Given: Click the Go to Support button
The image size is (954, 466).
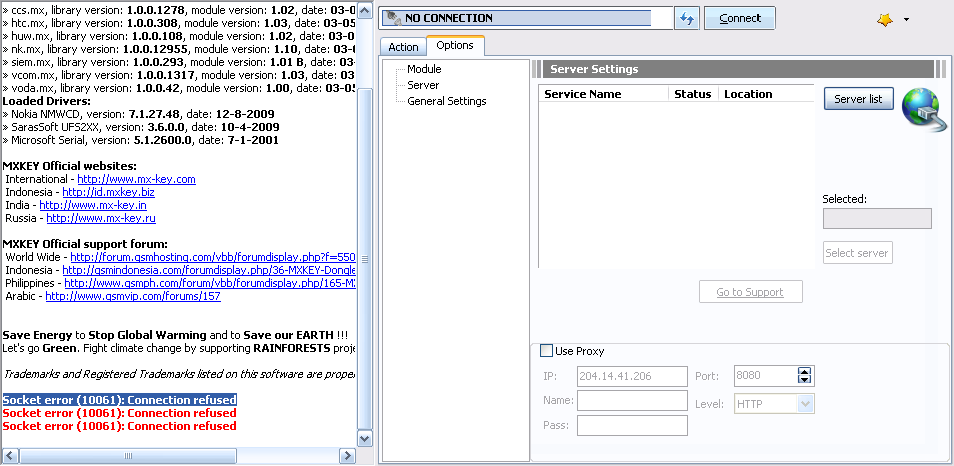Looking at the screenshot, I should pos(751,292).
